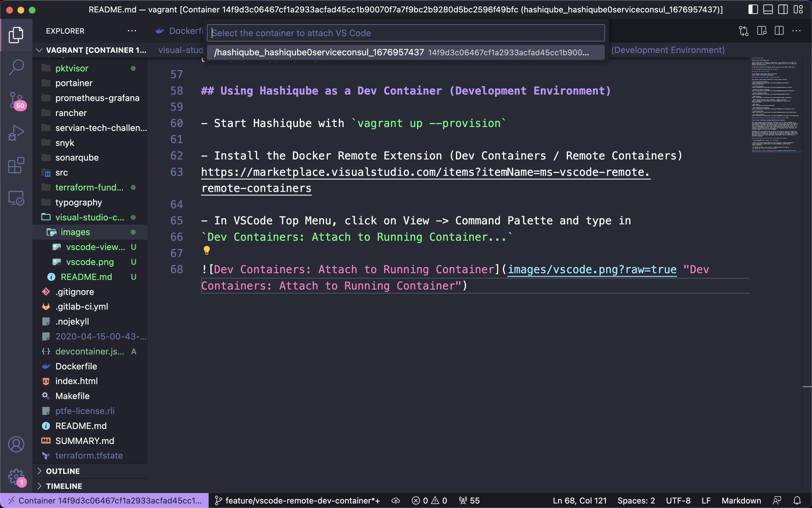The height and width of the screenshot is (508, 812).
Task: Open the Extensions view icon
Action: pos(16,166)
